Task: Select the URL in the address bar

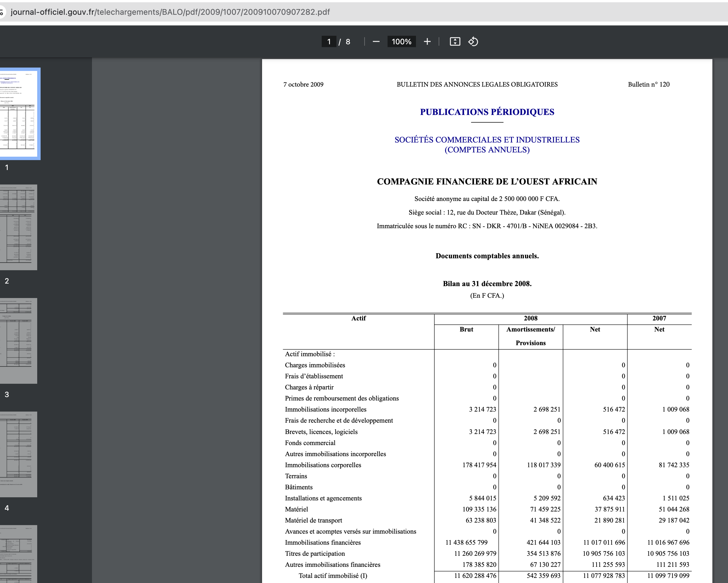Action: [x=170, y=12]
